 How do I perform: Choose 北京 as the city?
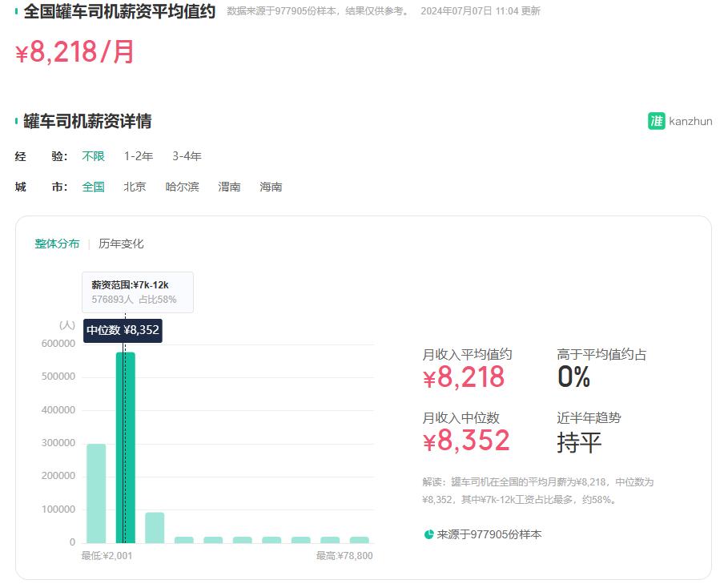pos(135,187)
